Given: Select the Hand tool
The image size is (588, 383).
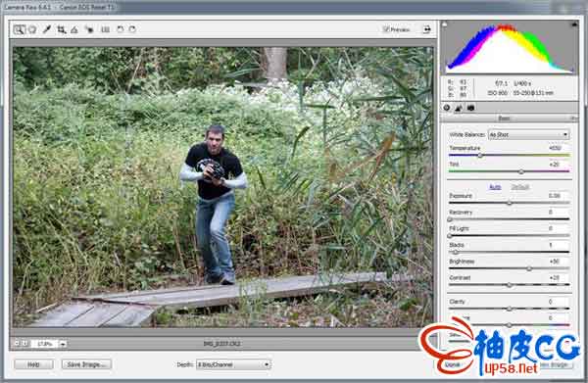Looking at the screenshot, I should coord(32,29).
